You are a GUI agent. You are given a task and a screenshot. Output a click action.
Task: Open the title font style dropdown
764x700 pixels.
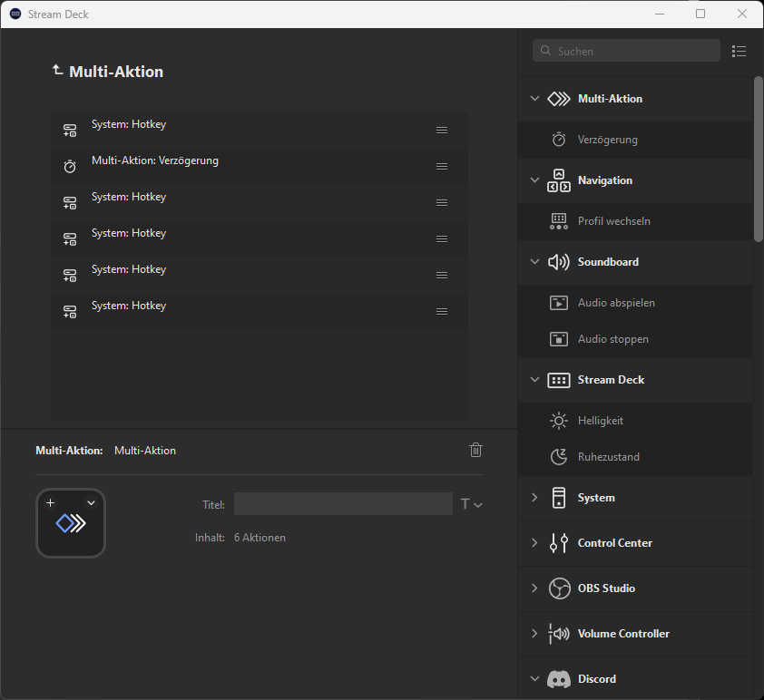point(471,504)
